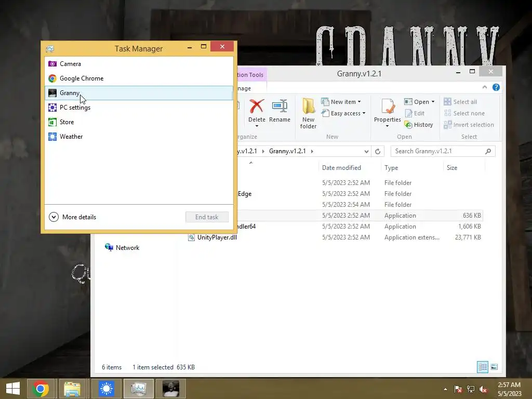
Task: Select Camera in Task Manager list
Action: [x=139, y=64]
